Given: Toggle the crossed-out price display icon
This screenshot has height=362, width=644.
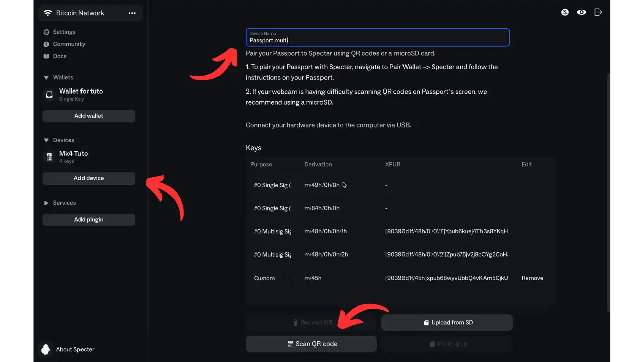Looking at the screenshot, I should pyautogui.click(x=565, y=12).
